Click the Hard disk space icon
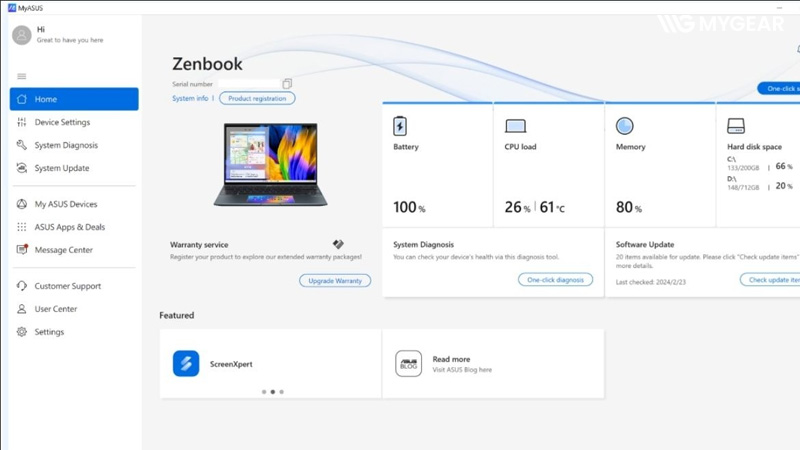Screen dimensions: 800x450 point(736,126)
